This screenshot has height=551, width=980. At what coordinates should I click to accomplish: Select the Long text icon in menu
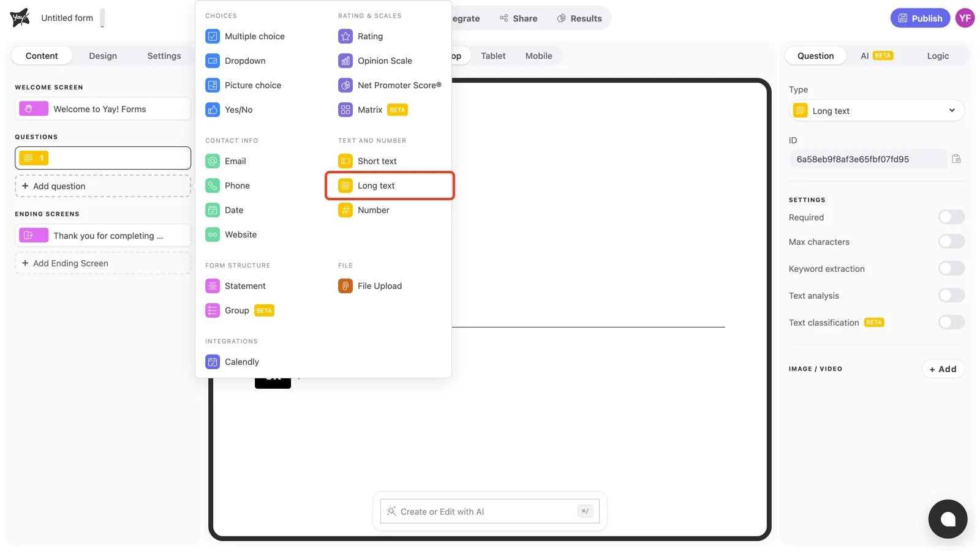point(345,186)
